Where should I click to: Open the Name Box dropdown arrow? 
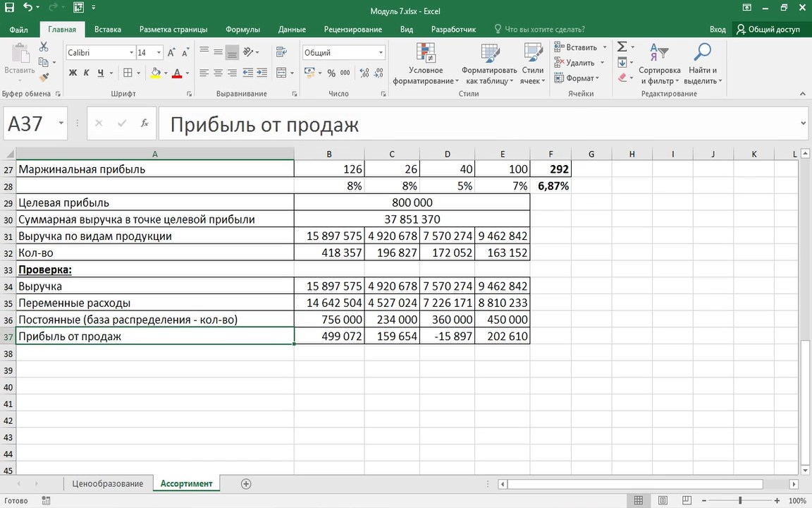tap(61, 123)
